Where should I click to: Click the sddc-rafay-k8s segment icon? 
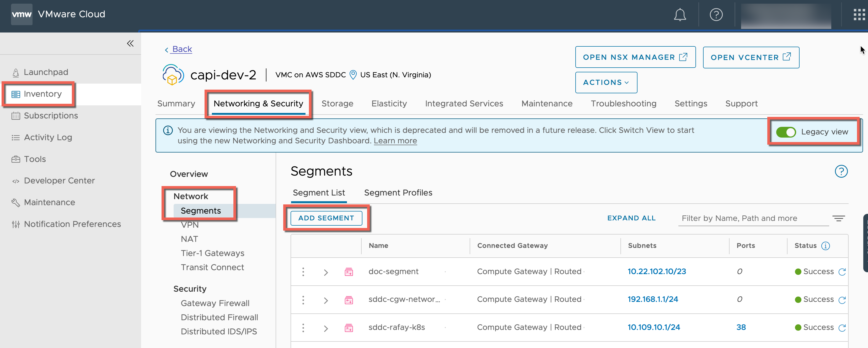pos(349,328)
